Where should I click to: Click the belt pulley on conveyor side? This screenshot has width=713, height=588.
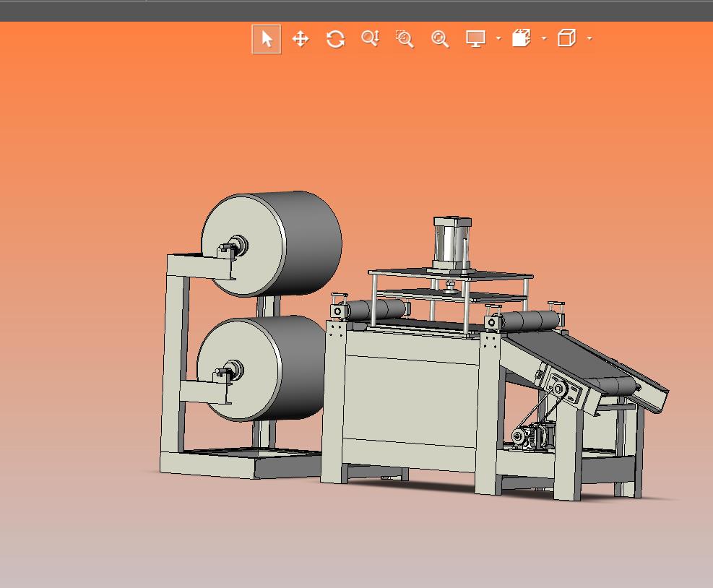(558, 389)
